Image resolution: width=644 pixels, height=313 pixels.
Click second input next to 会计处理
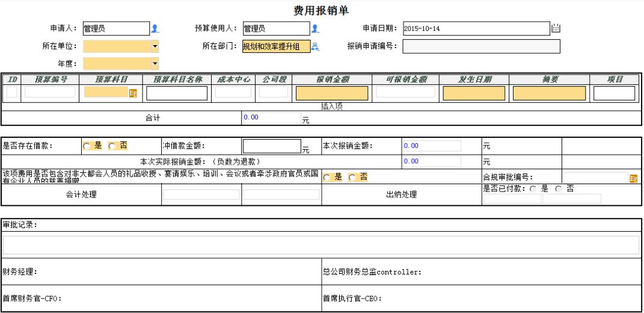click(x=281, y=194)
